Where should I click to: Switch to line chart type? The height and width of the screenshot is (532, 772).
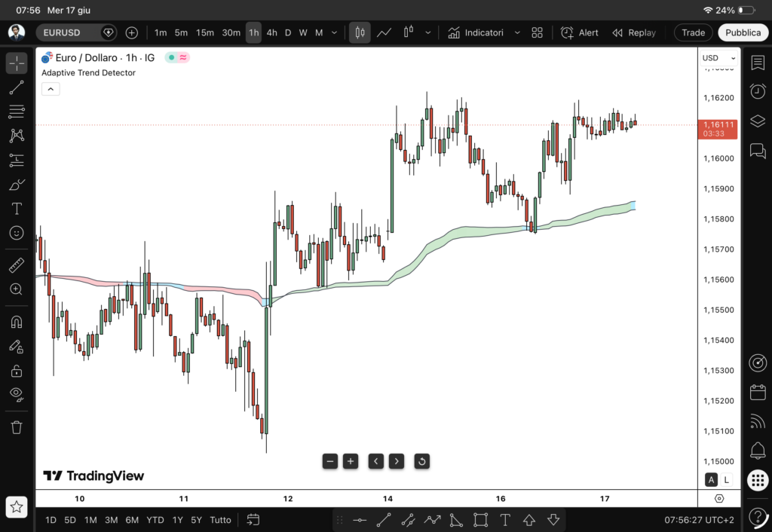pos(384,32)
